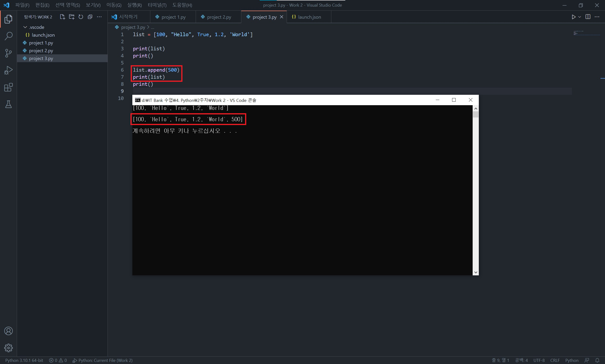Open the Testing flask view
Screen dimensions: 605x364
(x=8, y=104)
